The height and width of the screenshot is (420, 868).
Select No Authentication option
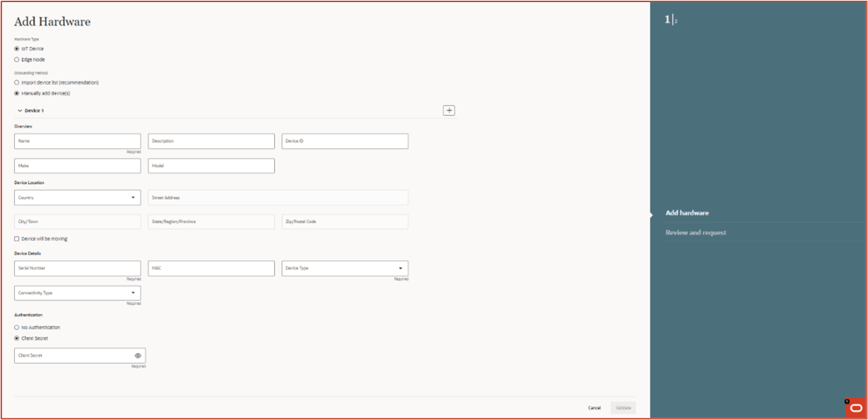(16, 327)
